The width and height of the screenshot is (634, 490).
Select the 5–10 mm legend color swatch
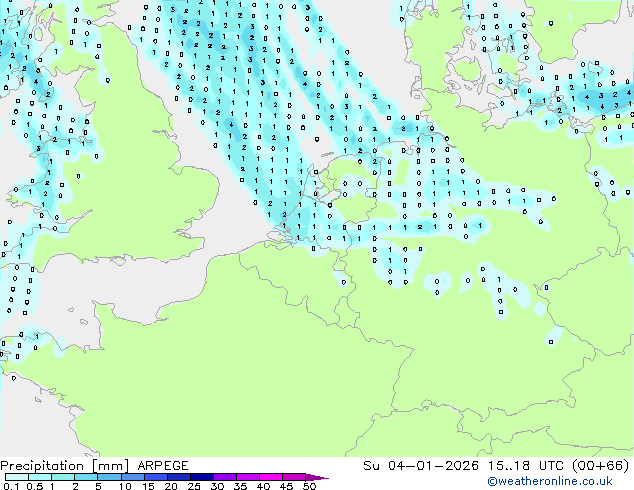109,477
